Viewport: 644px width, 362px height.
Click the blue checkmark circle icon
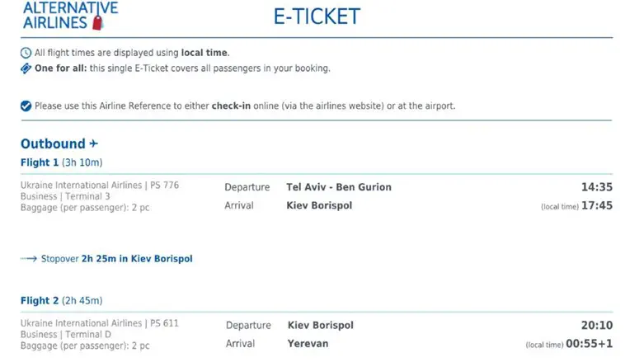tap(26, 106)
